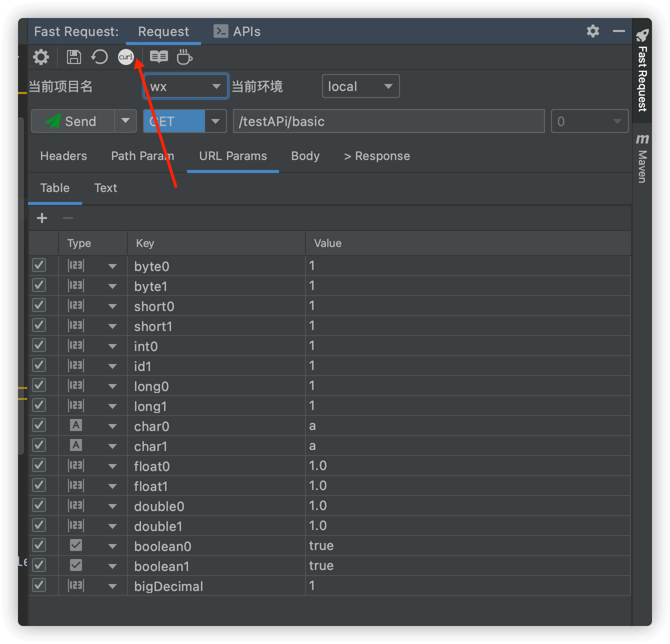Click the regenerate refresh icon in toolbar
Screen dimensions: 670x644
pos(99,57)
